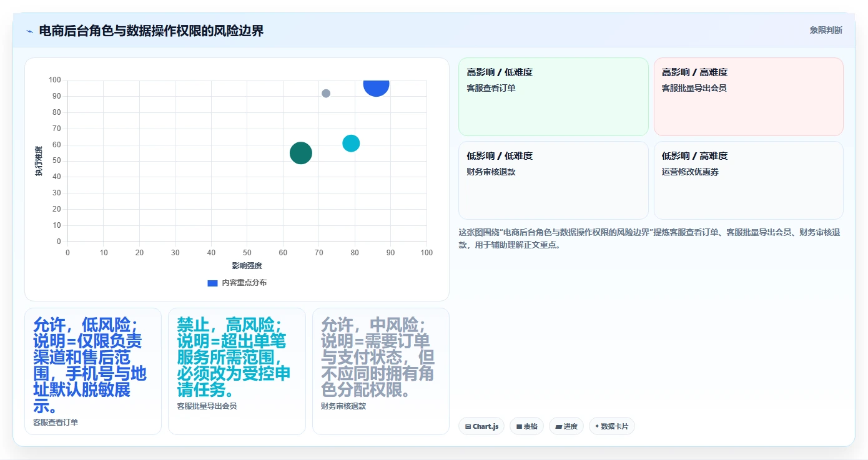
Task: Click the 象限判断 label in header
Action: point(826,30)
